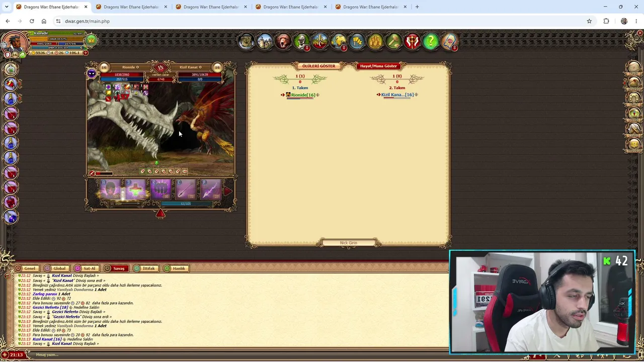Open the castle icon in top menu
644x362 pixels.
tap(265, 41)
